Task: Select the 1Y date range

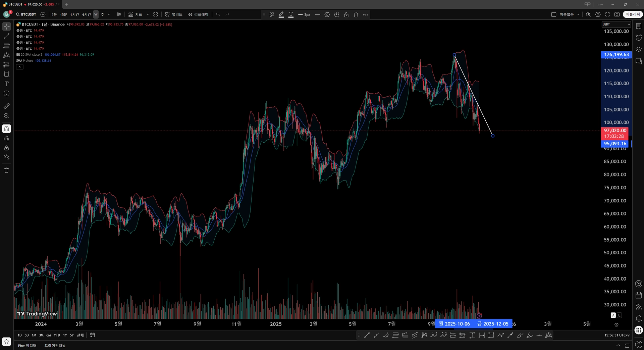Action: [x=65, y=335]
